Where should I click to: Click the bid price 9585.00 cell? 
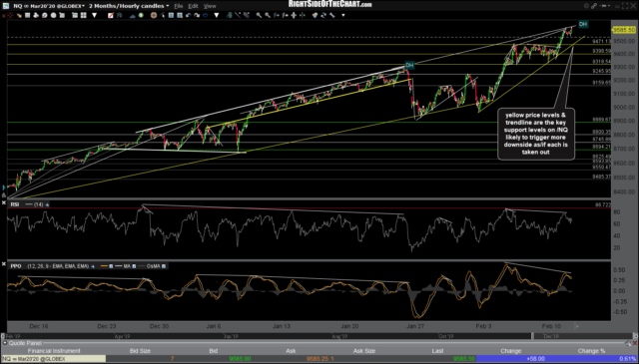tap(240, 359)
